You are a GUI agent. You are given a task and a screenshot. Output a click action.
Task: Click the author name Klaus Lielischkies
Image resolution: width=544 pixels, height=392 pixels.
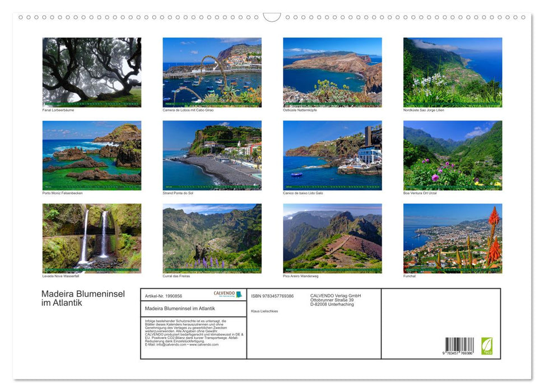(x=264, y=311)
